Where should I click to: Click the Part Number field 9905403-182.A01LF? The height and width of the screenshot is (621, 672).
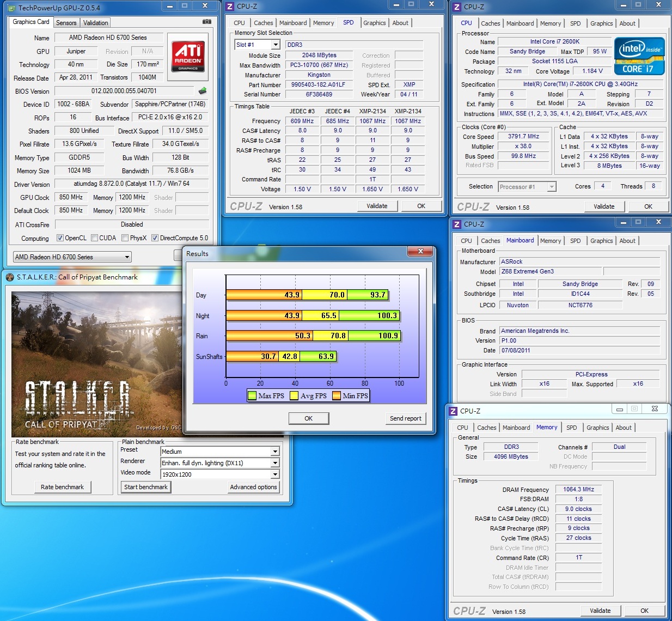click(319, 85)
